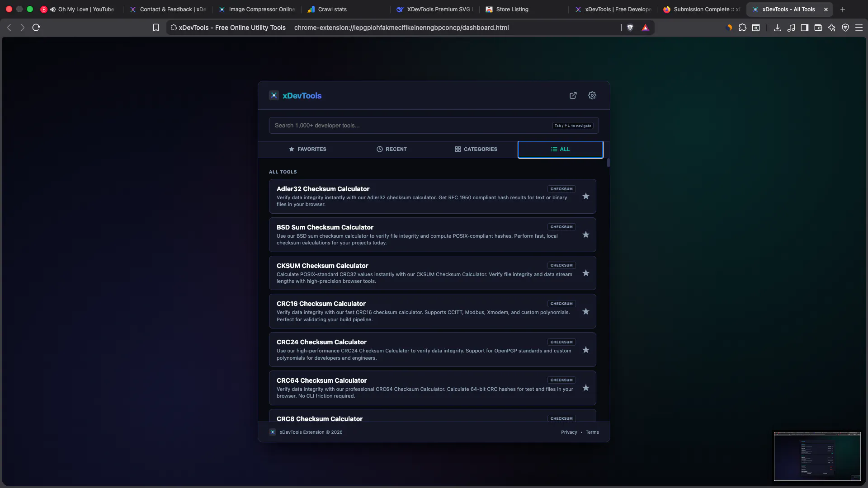The width and height of the screenshot is (868, 488).
Task: Toggle favorite star on CRC24 Checksum Calculator
Action: [586, 350]
